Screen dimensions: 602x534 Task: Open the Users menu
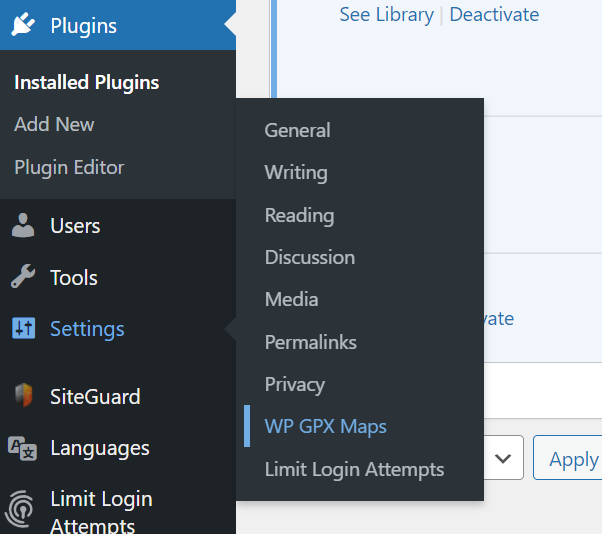[75, 226]
